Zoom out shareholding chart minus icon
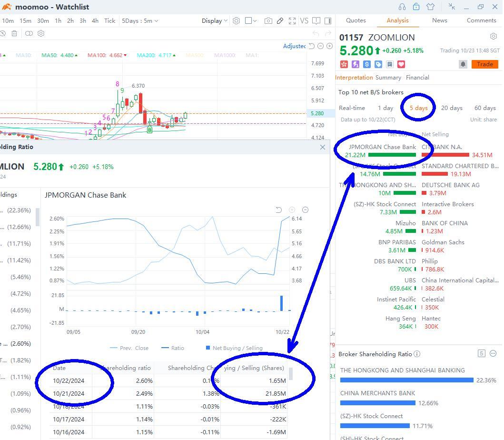 pyautogui.click(x=306, y=210)
